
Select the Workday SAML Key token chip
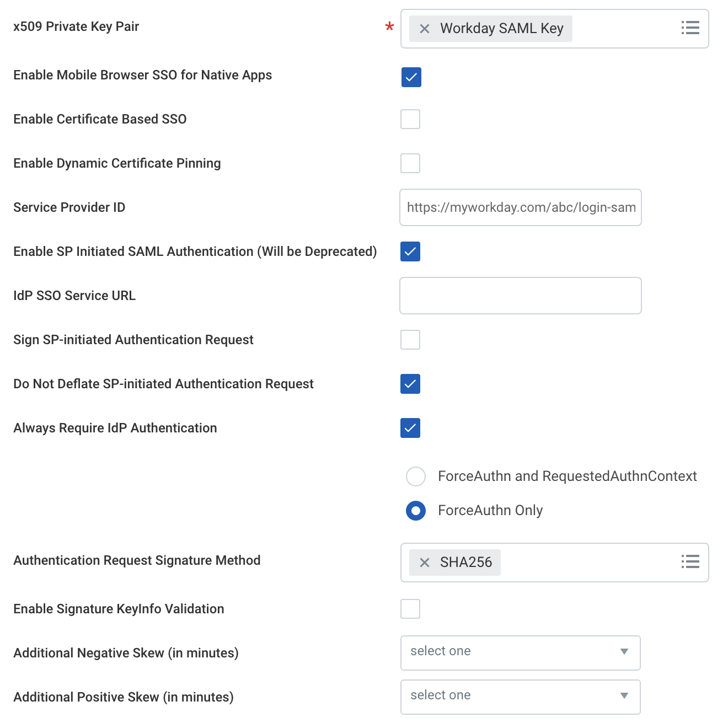click(x=503, y=28)
